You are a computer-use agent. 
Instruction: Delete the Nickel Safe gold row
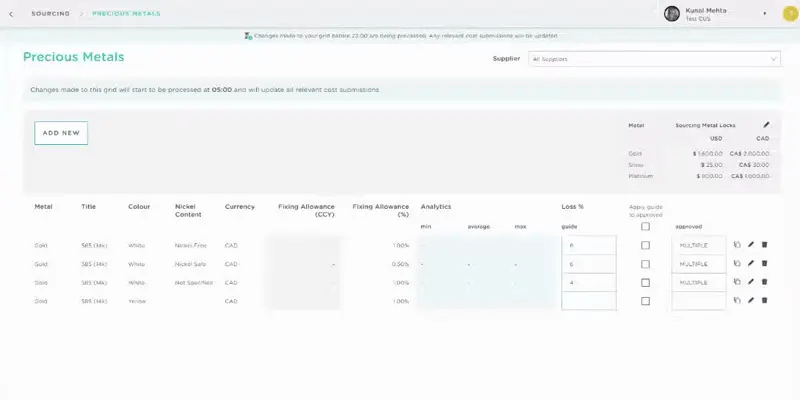coord(764,264)
